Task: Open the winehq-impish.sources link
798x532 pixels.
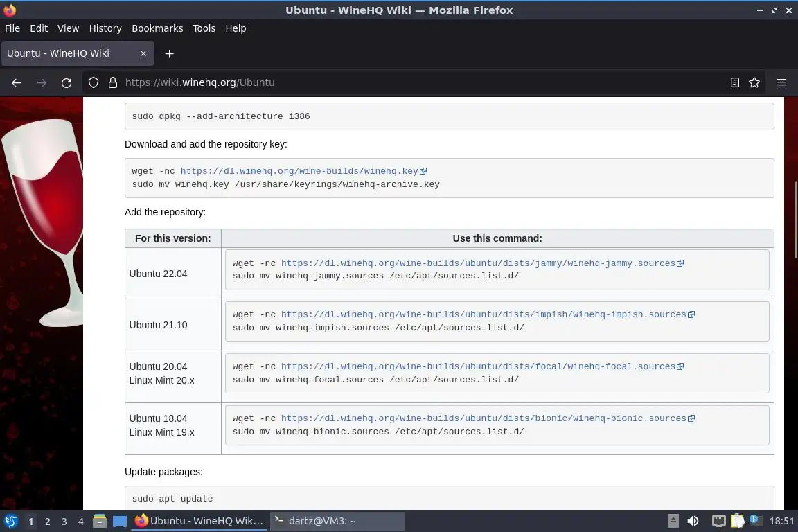Action: click(484, 314)
